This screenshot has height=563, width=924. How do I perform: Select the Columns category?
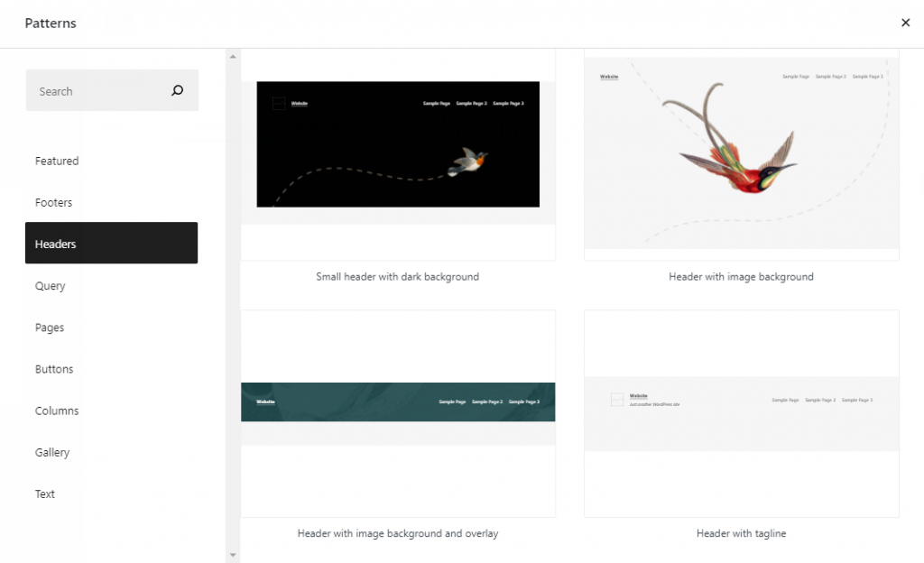(x=56, y=411)
